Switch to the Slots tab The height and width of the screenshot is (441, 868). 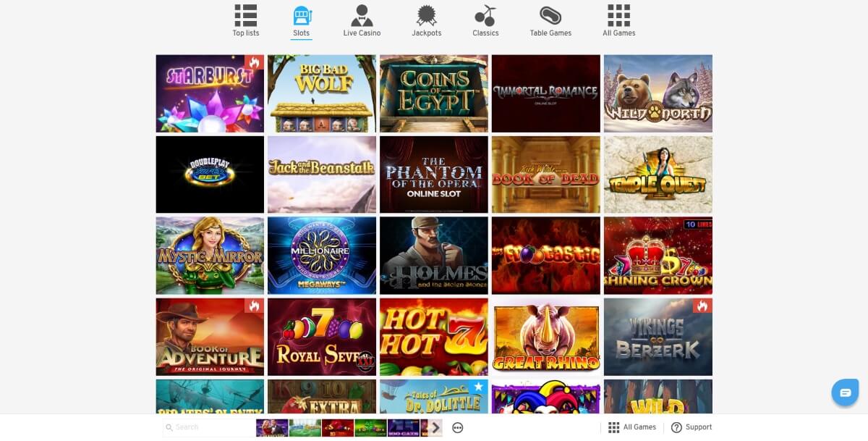point(302,22)
